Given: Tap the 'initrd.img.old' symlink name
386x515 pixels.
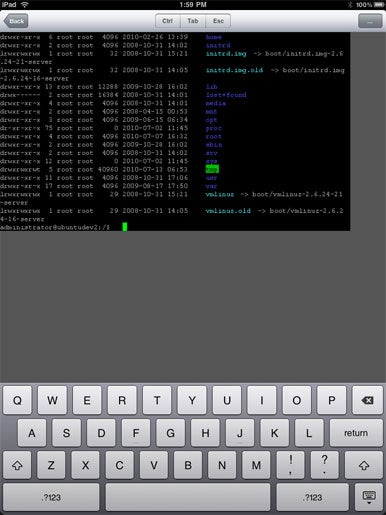Looking at the screenshot, I should pos(234,70).
